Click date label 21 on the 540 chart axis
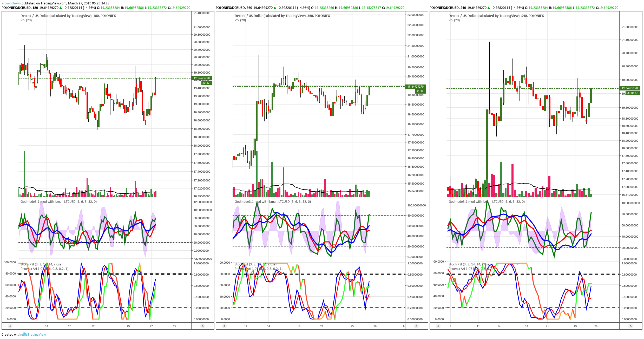Viewport: 644px width, 339px height. tap(547, 326)
